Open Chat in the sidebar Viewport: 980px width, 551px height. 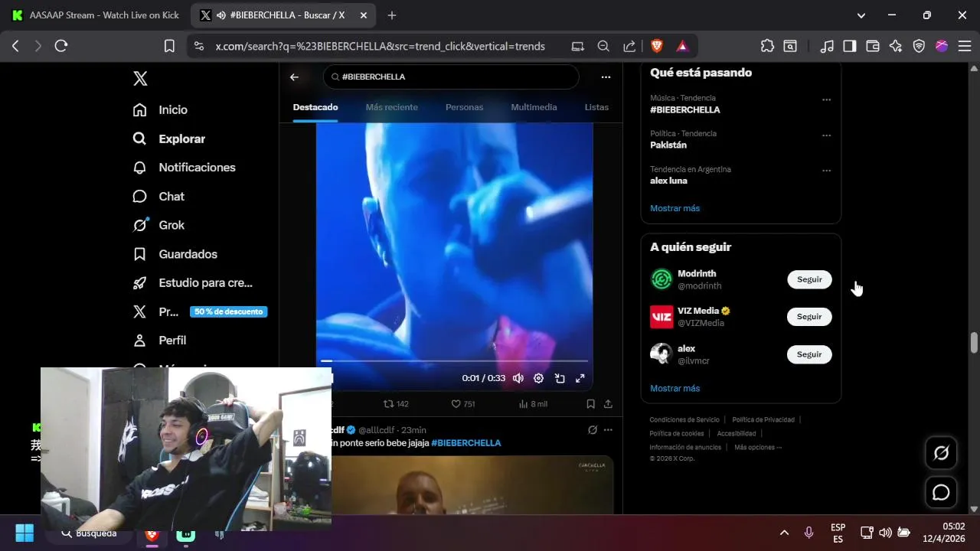click(x=158, y=197)
